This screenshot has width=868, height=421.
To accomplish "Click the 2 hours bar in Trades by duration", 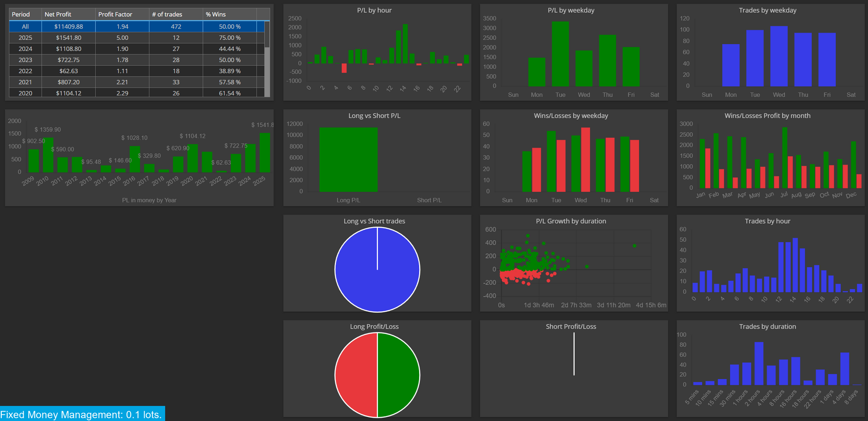I will click(x=759, y=363).
